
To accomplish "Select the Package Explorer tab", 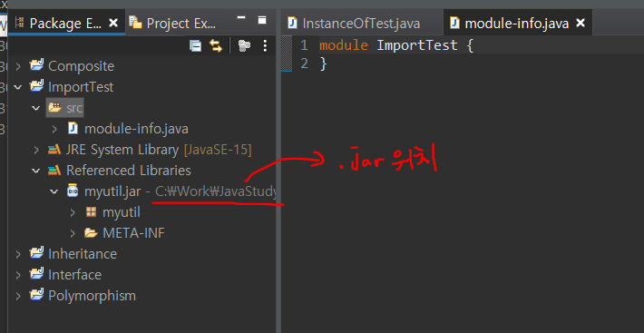I will point(65,23).
